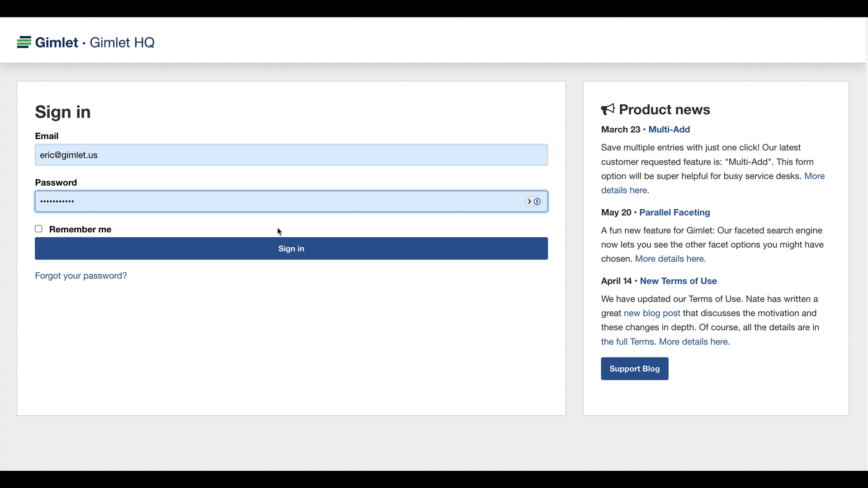This screenshot has height=488, width=868.
Task: Click the May 20 date text
Action: [x=616, y=212]
